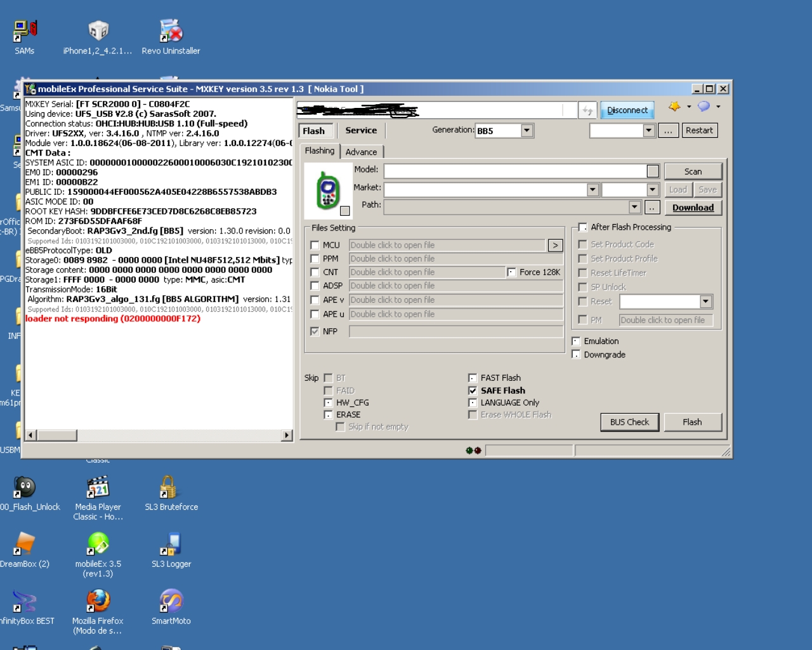Viewport: 812px width, 650px height.
Task: Launch Mozilla Firefox desktop shortcut
Action: click(98, 611)
